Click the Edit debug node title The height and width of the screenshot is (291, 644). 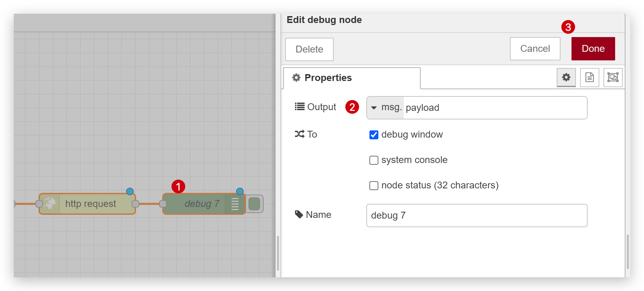pyautogui.click(x=324, y=20)
